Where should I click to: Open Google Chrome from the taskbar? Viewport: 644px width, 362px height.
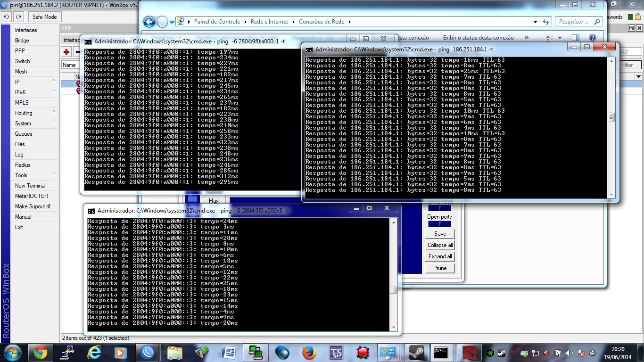pyautogui.click(x=41, y=353)
